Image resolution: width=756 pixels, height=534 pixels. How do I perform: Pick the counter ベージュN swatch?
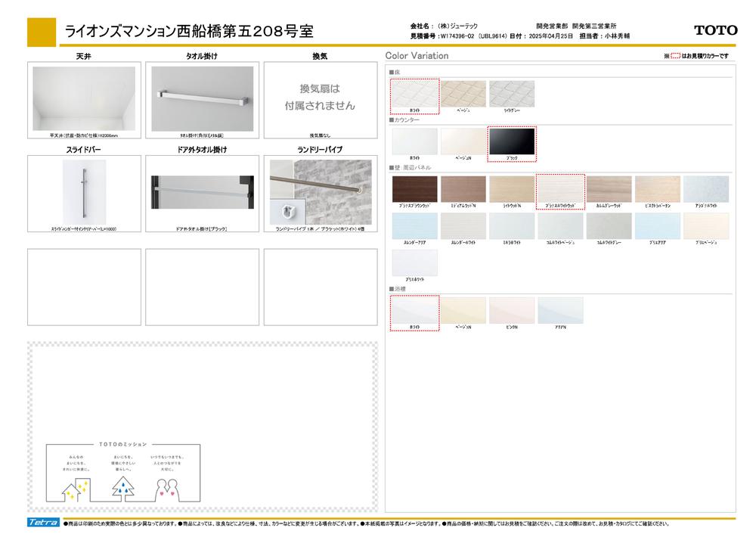click(463, 141)
